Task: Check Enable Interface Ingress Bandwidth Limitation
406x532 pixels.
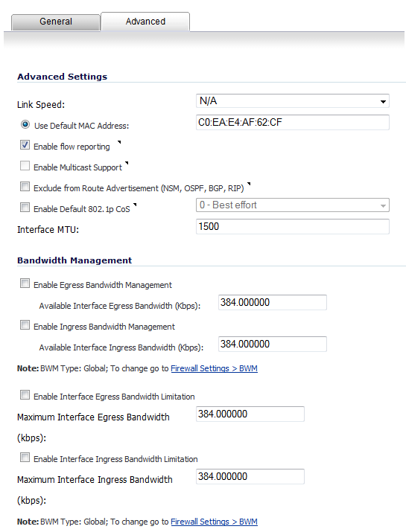Action: [x=25, y=458]
